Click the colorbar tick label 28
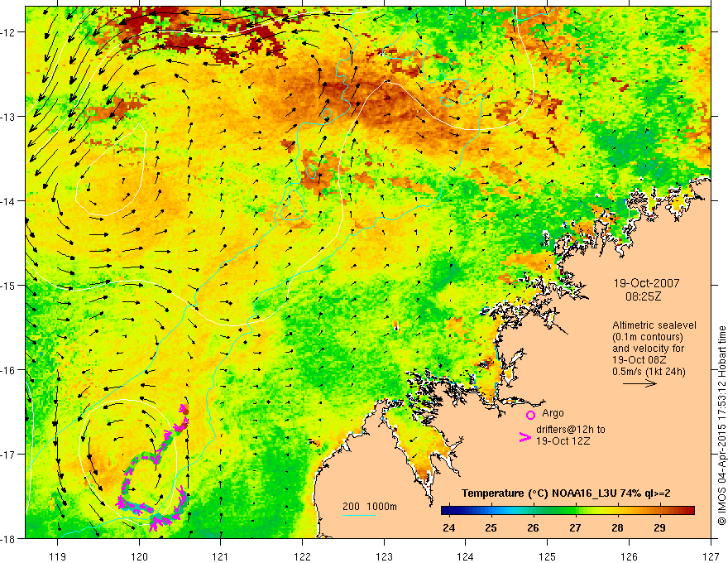This screenshot has width=728, height=563. coord(617,528)
